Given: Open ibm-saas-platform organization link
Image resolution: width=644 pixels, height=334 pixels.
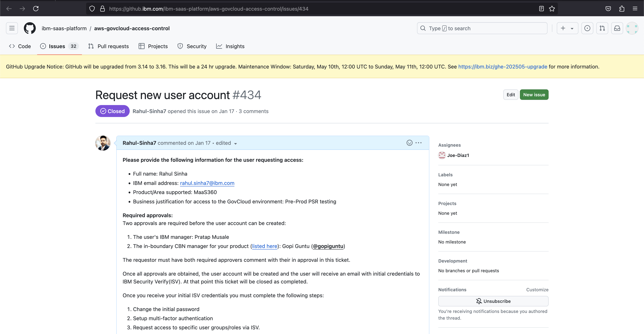Looking at the screenshot, I should coord(64,28).
